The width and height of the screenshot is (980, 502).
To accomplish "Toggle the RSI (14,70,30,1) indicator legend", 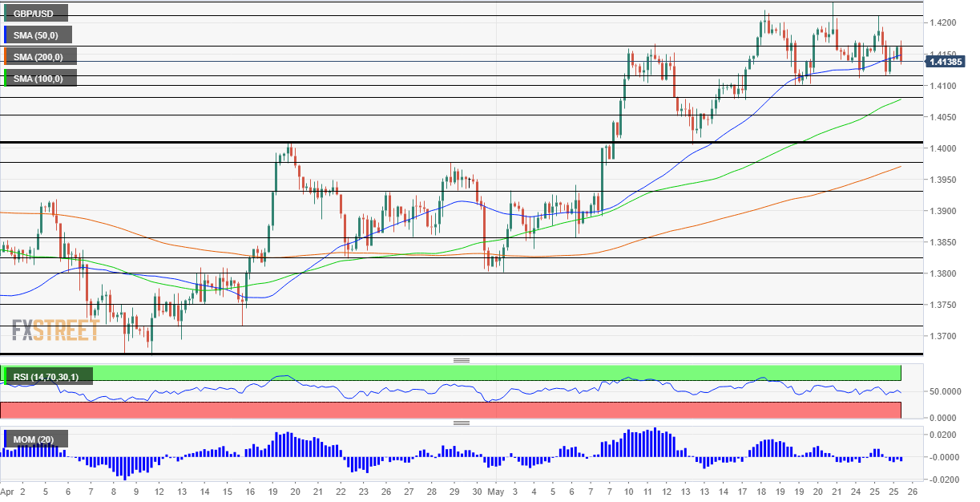I will [x=48, y=375].
